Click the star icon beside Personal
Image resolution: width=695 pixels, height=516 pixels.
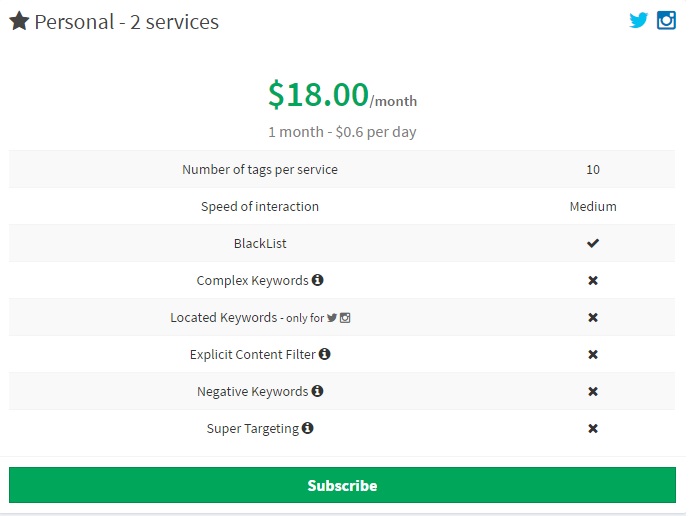pos(19,21)
